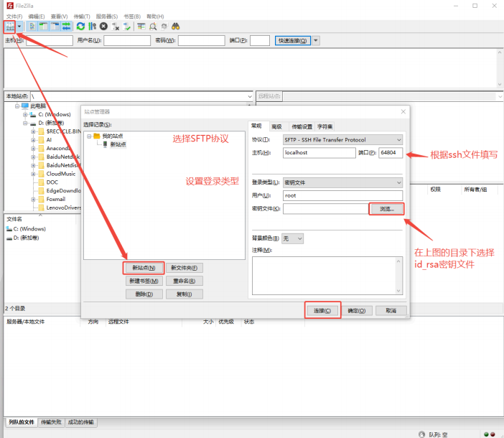Open the 书签(B) menu
This screenshot has width=504, height=438.
tap(132, 17)
